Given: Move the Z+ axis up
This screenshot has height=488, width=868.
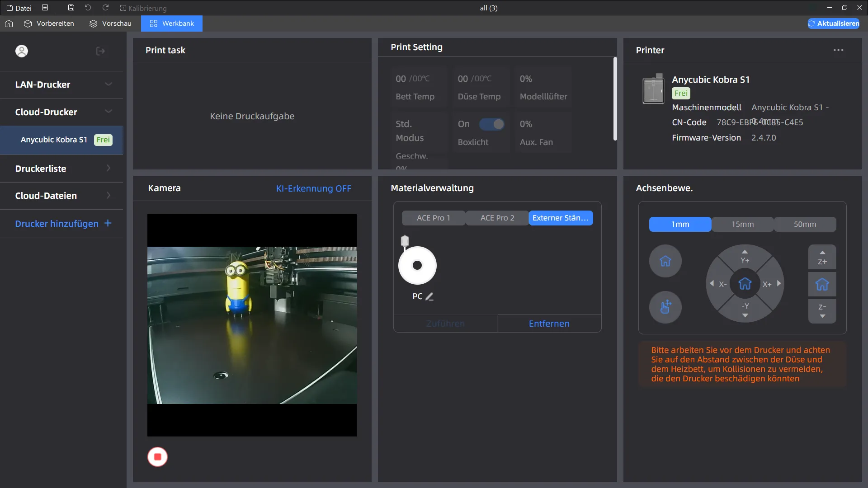Looking at the screenshot, I should (822, 258).
